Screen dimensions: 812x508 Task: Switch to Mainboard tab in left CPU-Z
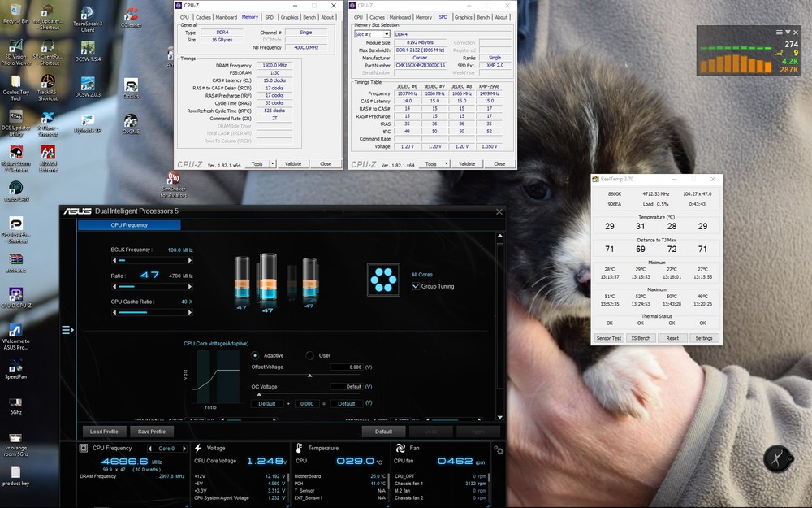(227, 17)
